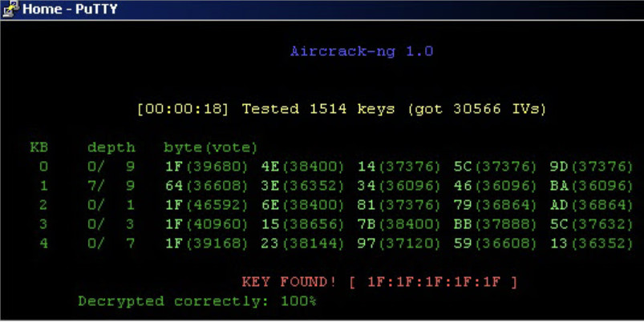Click the KB column header
The height and width of the screenshot is (322, 644).
click(x=39, y=147)
